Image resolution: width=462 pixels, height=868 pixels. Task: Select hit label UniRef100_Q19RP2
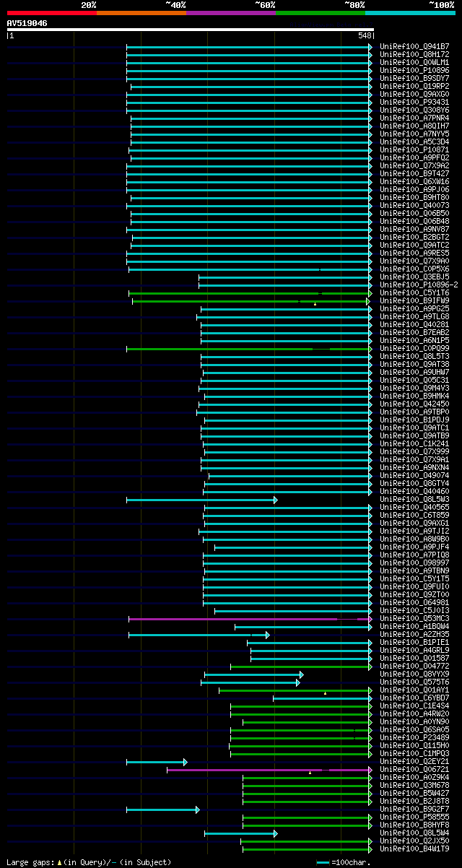pos(414,86)
